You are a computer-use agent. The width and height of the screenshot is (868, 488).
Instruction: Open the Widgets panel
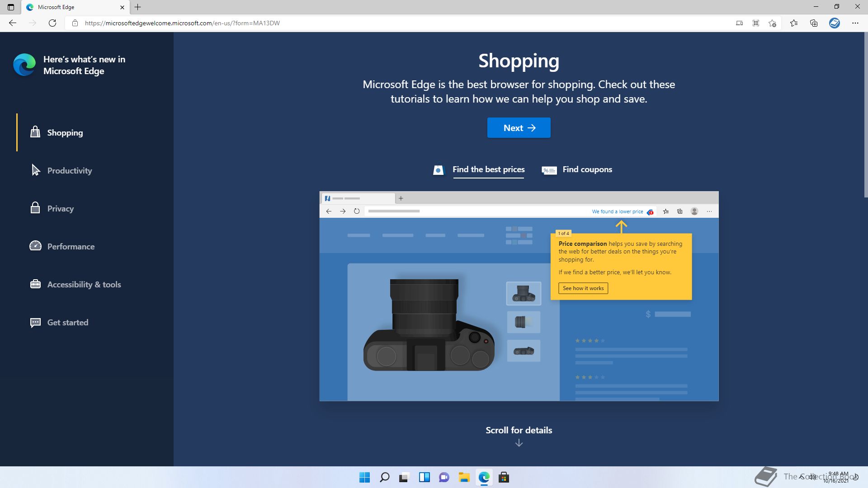click(424, 478)
